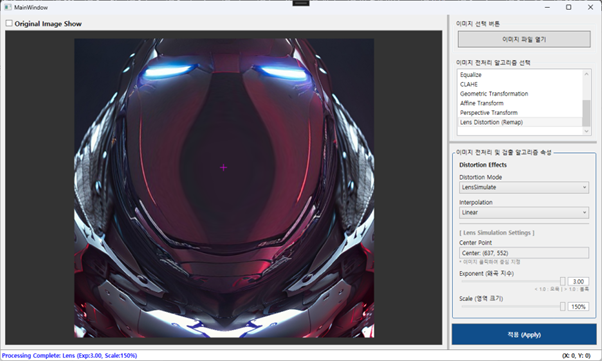
Task: Click the magenta center crosshair on image
Action: click(x=223, y=167)
